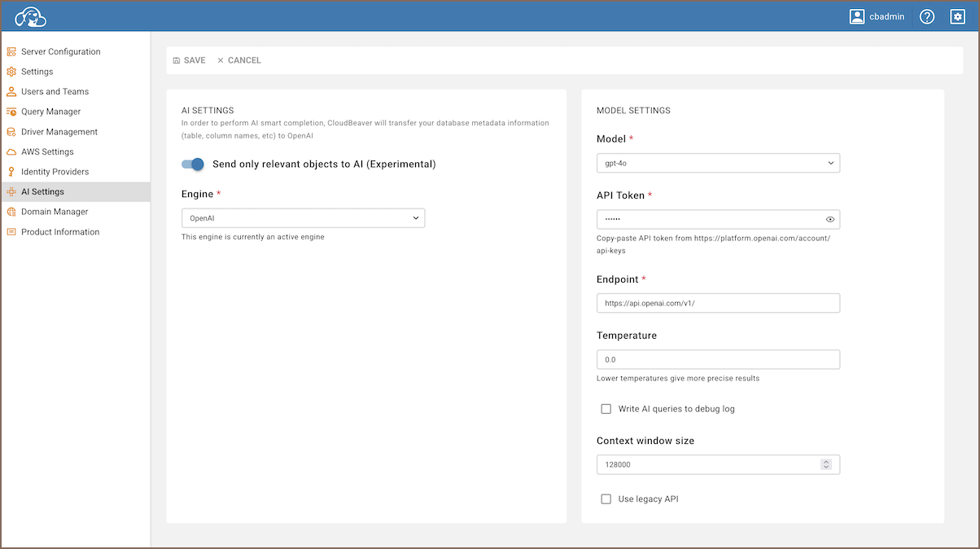Click the administration gear icon in header
Viewport: 980px width, 549px height.
point(957,16)
